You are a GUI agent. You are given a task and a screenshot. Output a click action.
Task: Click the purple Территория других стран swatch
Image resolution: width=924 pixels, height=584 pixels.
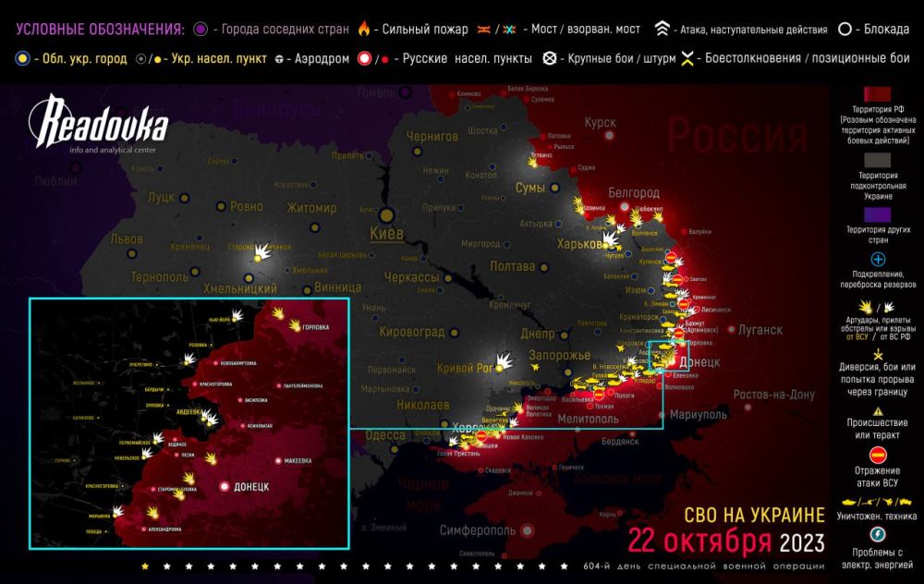tap(879, 213)
